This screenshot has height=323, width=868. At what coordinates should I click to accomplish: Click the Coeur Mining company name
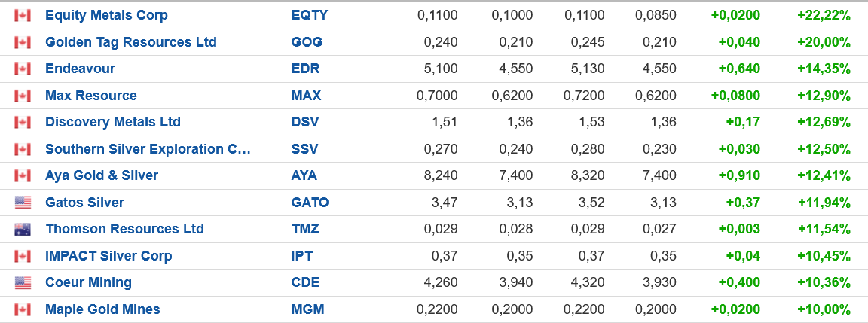(x=88, y=282)
